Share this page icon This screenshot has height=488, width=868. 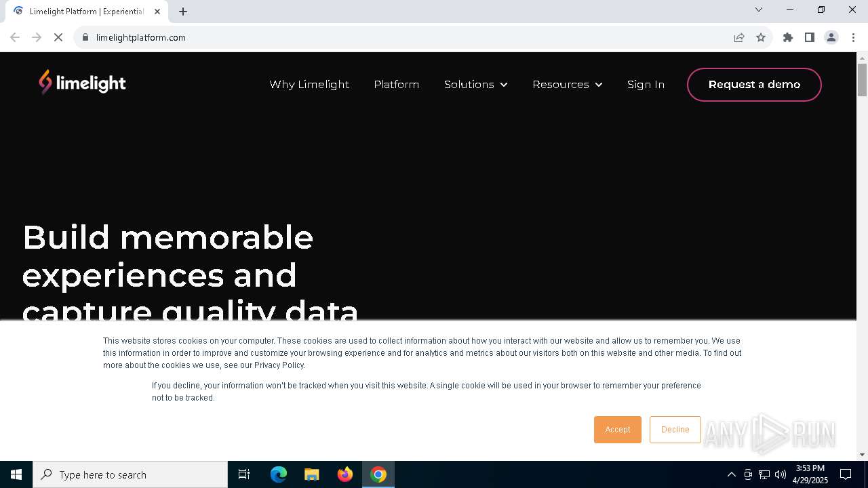pyautogui.click(x=739, y=37)
